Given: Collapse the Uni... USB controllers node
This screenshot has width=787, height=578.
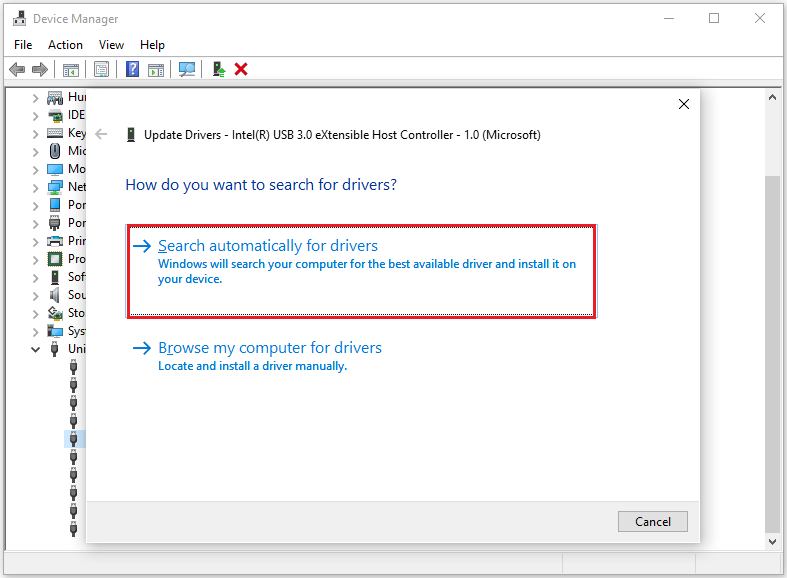Looking at the screenshot, I should (35, 349).
